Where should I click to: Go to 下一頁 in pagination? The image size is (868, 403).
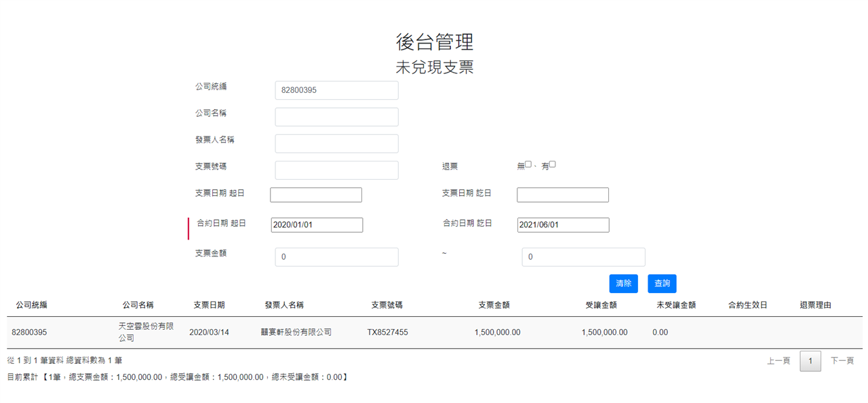coord(842,361)
